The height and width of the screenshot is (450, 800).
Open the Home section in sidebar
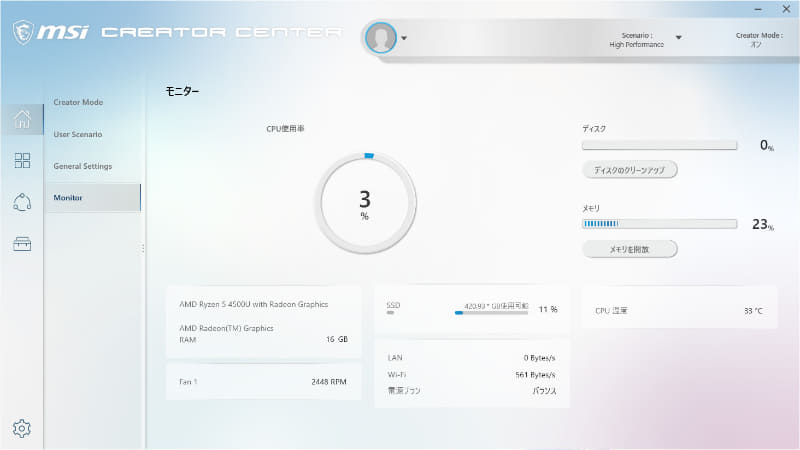point(22,119)
